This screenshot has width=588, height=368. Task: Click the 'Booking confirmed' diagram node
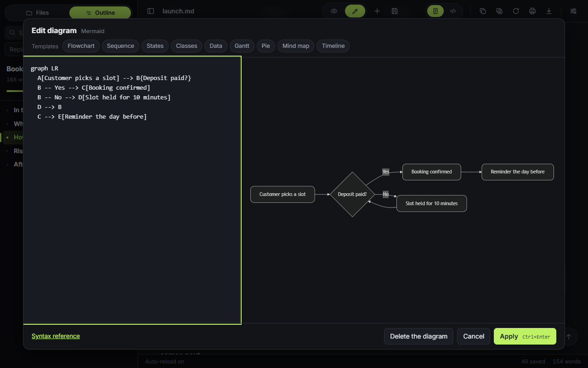[431, 172]
